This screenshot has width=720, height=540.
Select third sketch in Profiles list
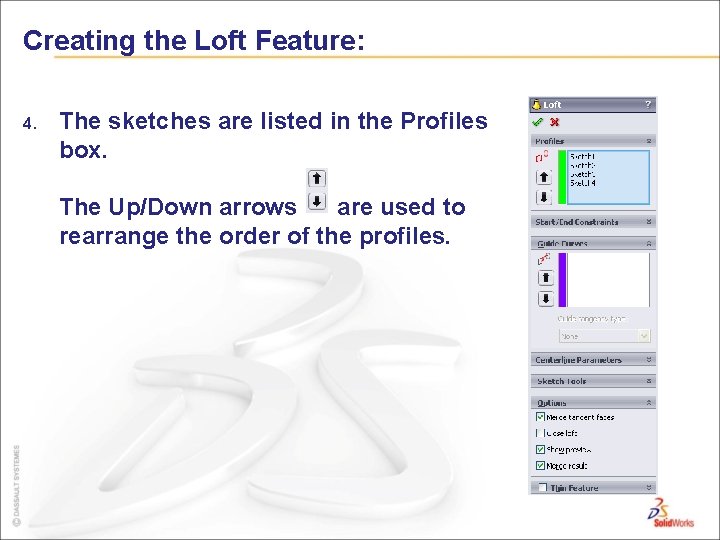point(583,174)
